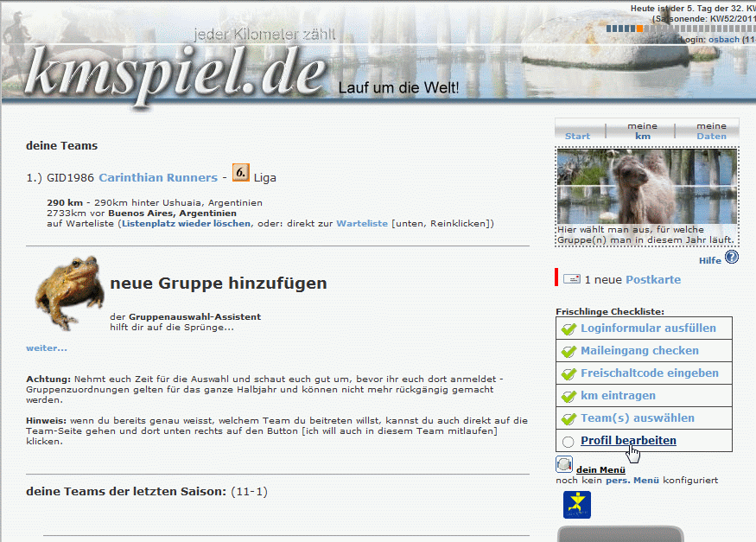
Task: Open the postcard envelope icon
Action: coord(571,279)
